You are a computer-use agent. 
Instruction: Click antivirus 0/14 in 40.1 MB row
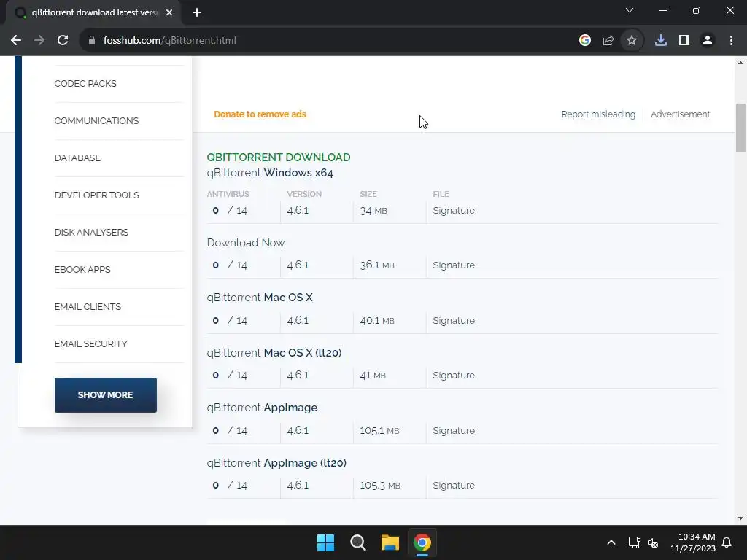pyautogui.click(x=230, y=321)
